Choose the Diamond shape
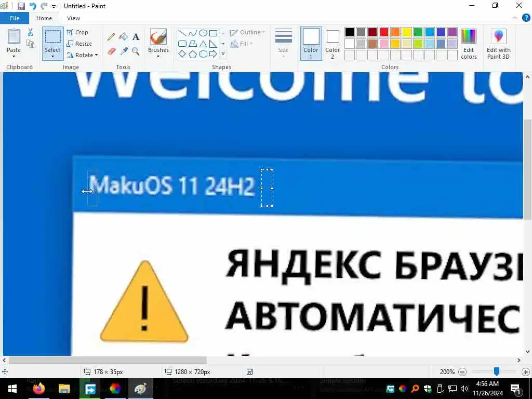532x399 pixels. click(182, 54)
